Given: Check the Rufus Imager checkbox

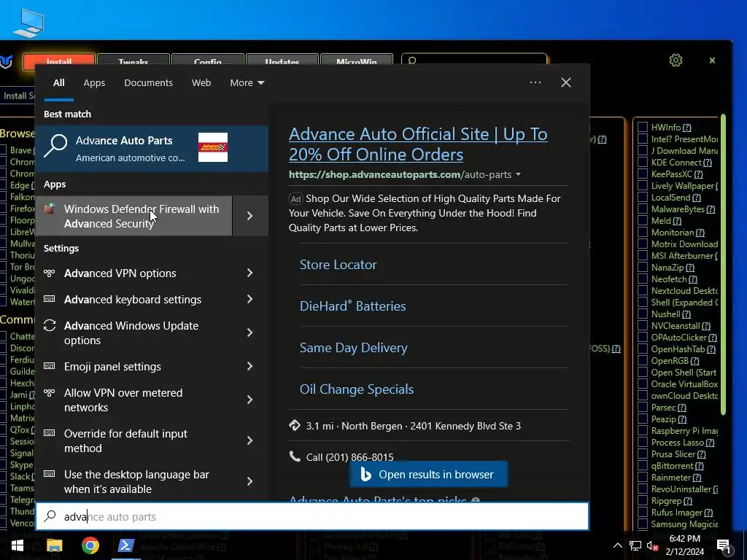Looking at the screenshot, I should pos(643,513).
